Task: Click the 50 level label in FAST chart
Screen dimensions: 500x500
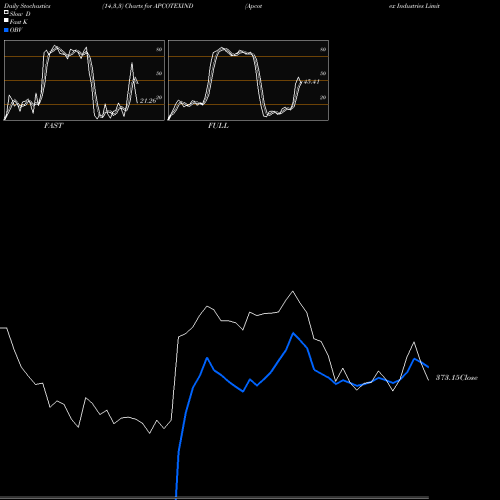Action: pos(159,73)
